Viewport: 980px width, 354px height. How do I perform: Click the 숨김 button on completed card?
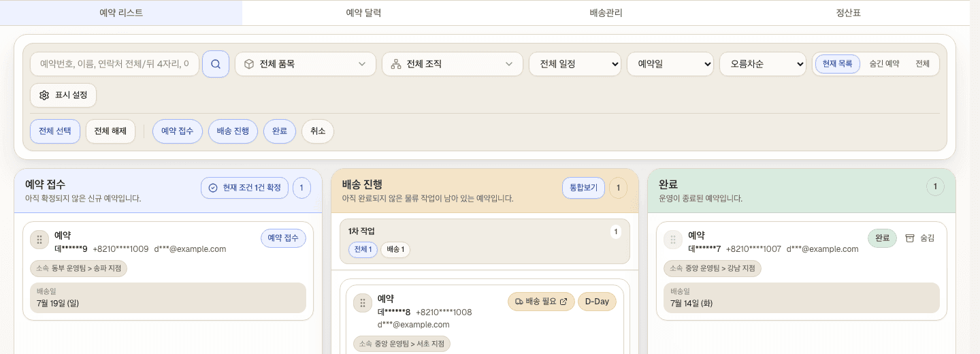920,238
